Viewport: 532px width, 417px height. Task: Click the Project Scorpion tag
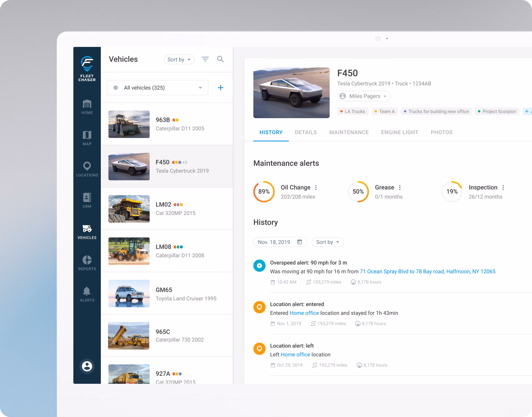[x=497, y=111]
